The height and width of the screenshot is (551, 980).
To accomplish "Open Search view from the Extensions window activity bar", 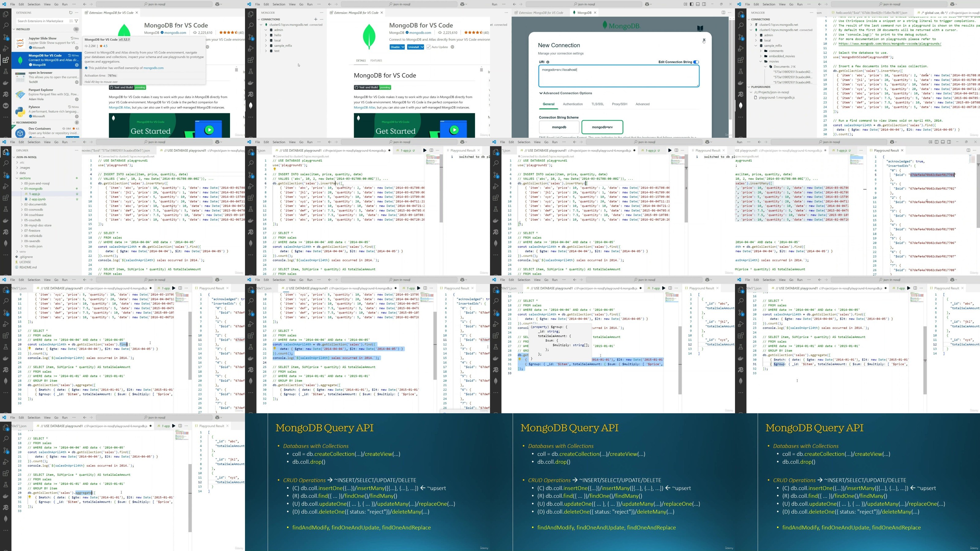I will pyautogui.click(x=6, y=25).
